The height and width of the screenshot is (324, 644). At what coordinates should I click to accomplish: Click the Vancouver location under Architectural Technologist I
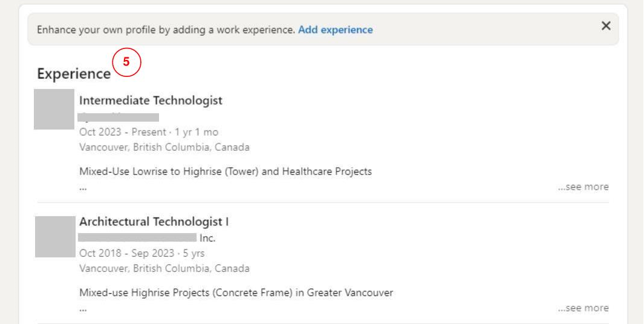click(x=164, y=268)
